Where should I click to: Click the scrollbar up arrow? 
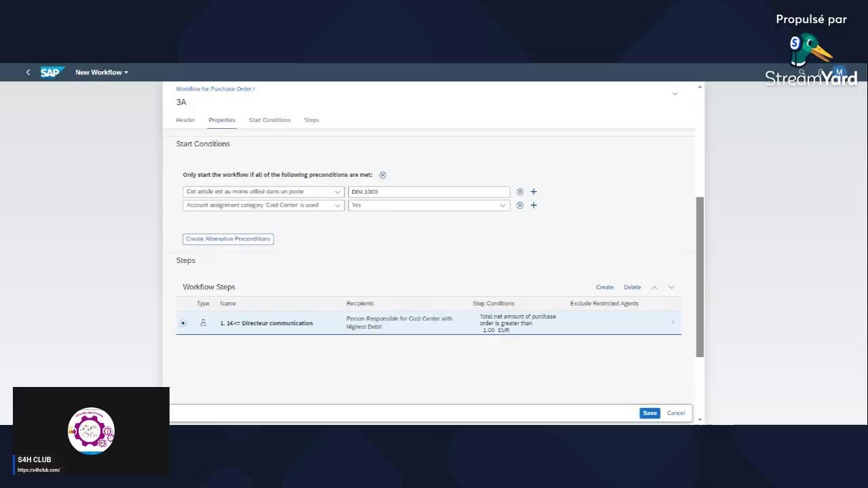(700, 87)
